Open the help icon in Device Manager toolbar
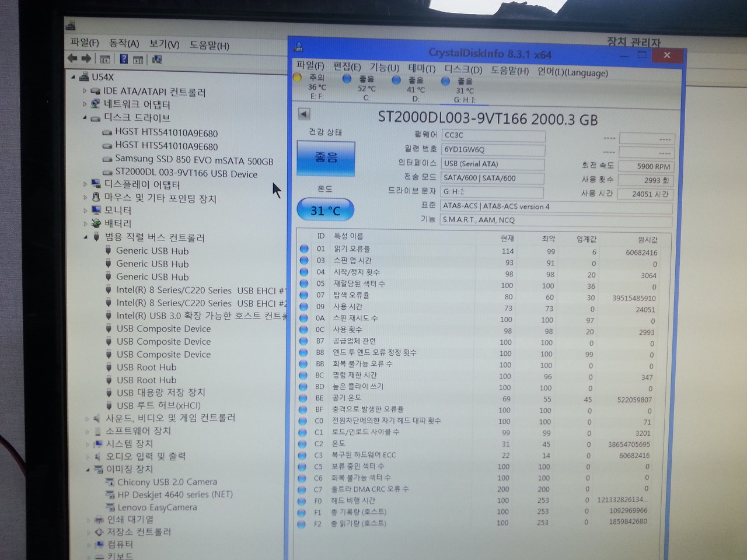Screen dimensions: 747x560 [x=124, y=58]
